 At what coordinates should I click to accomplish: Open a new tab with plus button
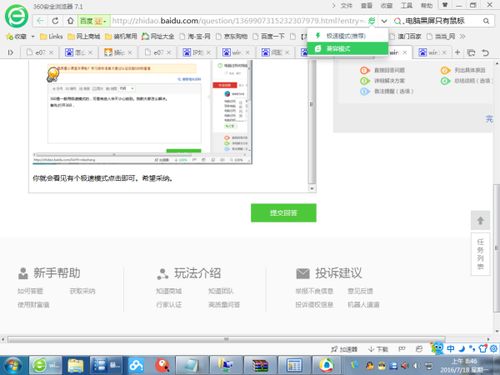click(457, 52)
